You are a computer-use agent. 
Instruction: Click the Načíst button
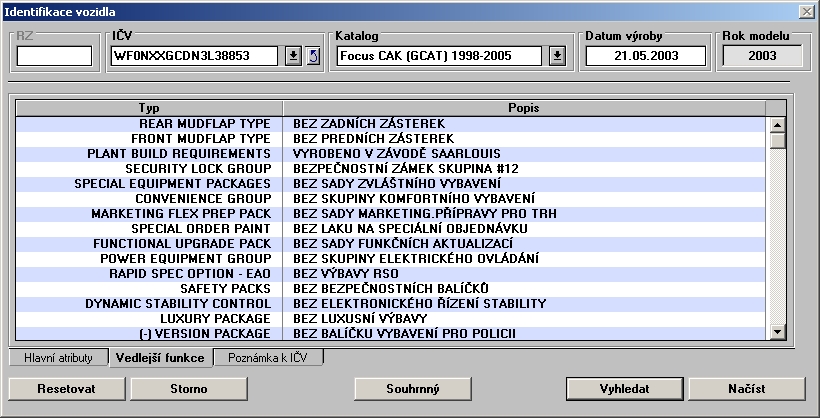[x=746, y=388]
